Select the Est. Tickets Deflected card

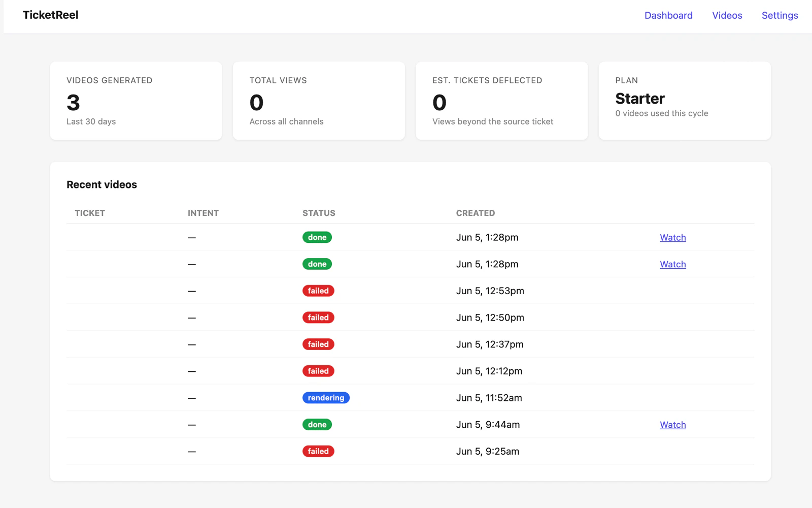click(502, 101)
